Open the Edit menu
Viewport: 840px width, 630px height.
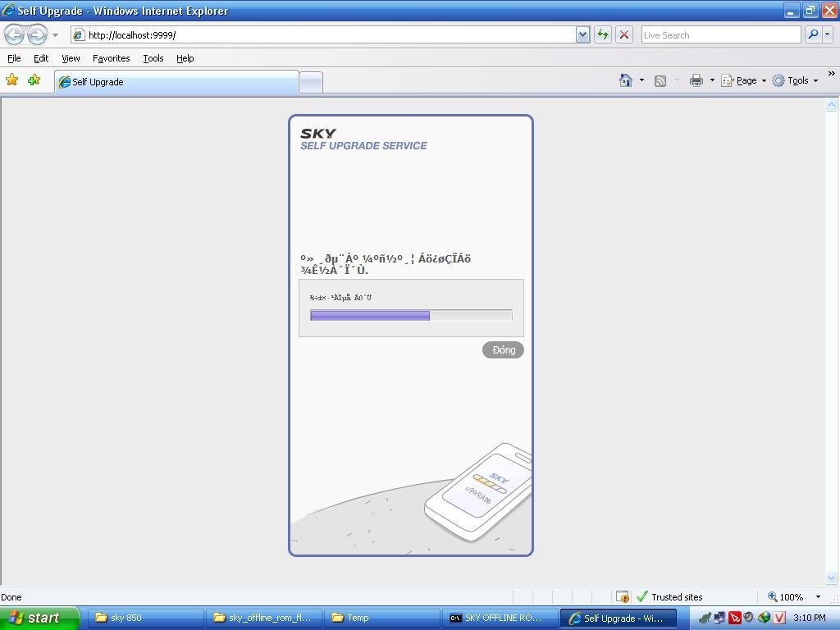pyautogui.click(x=41, y=58)
